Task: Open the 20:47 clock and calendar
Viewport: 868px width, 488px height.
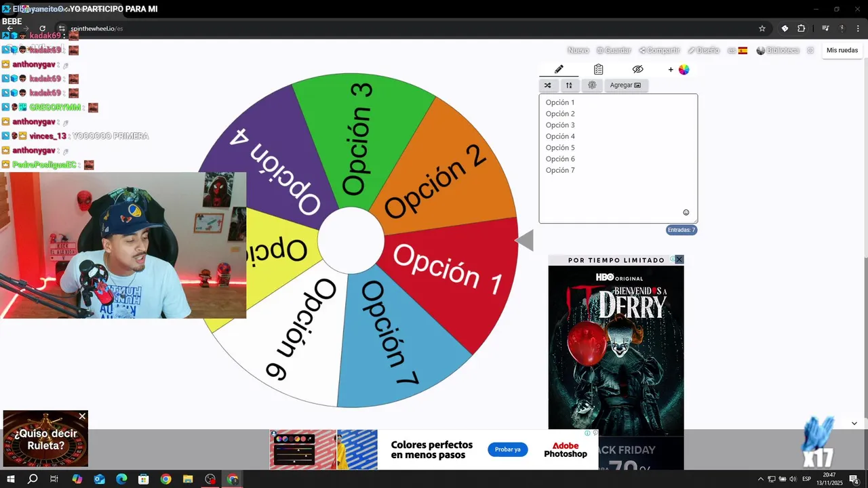Action: click(x=829, y=479)
